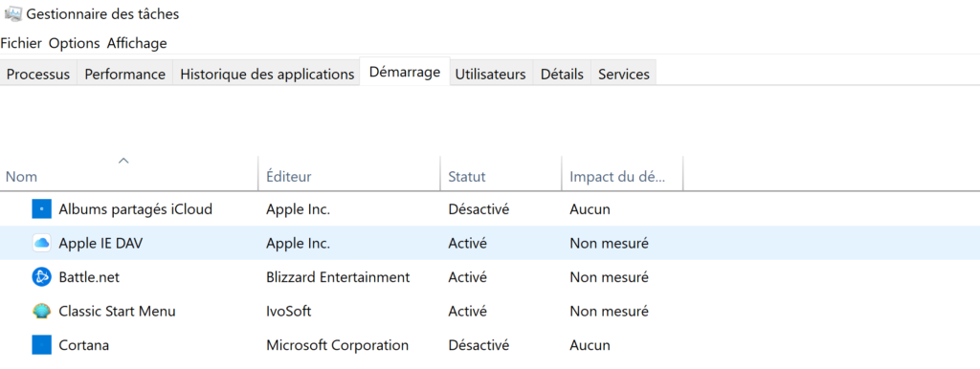Screen dimensions: 980x369
Task: Select the Blizzard Entertainment publisher cell
Action: 338,276
